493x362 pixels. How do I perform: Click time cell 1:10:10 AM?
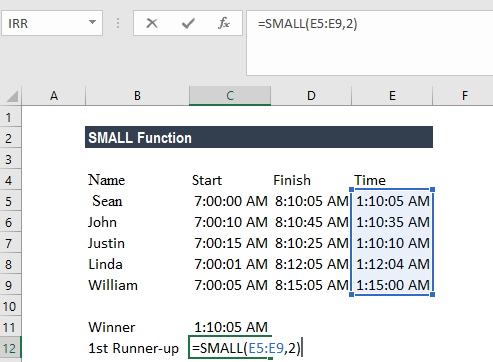392,243
